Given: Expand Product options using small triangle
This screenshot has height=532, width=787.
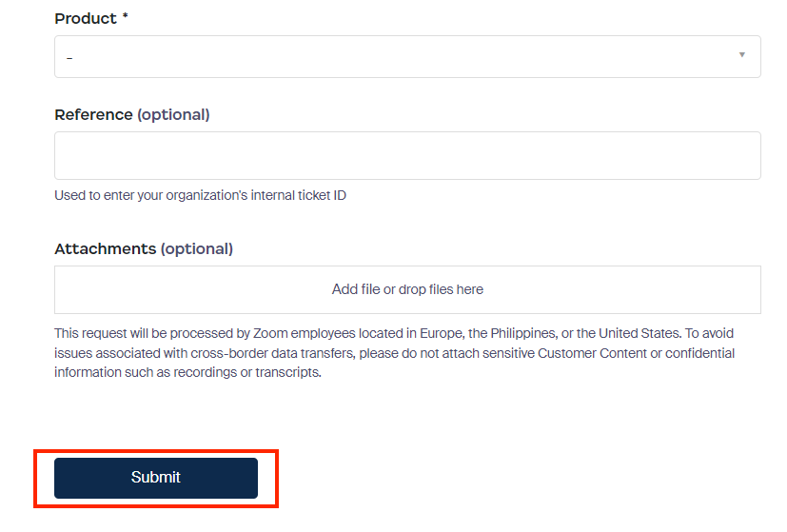Looking at the screenshot, I should pyautogui.click(x=741, y=55).
